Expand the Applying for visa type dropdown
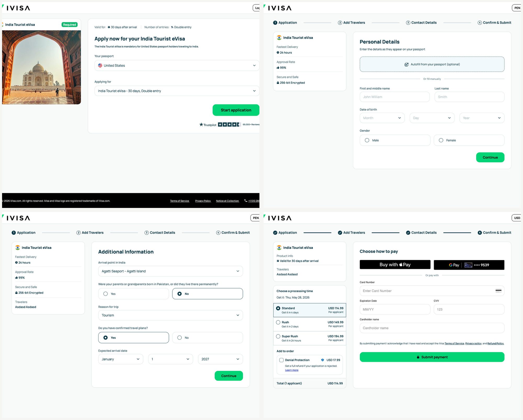Image resolution: width=523 pixels, height=420 pixels. 177,91
